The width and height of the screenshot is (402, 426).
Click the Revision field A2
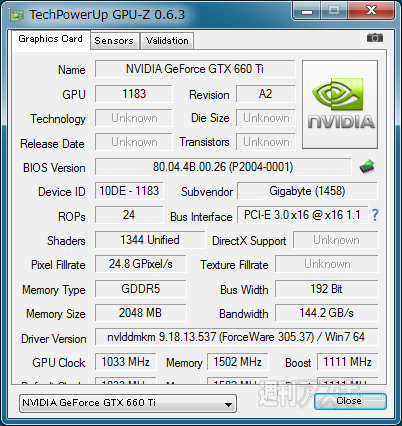tap(266, 94)
